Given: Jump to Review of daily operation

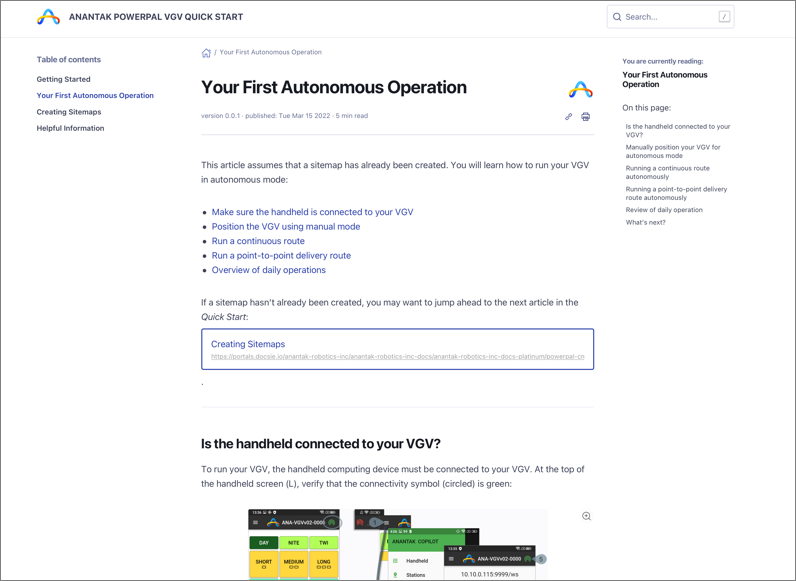Looking at the screenshot, I should pos(664,210).
